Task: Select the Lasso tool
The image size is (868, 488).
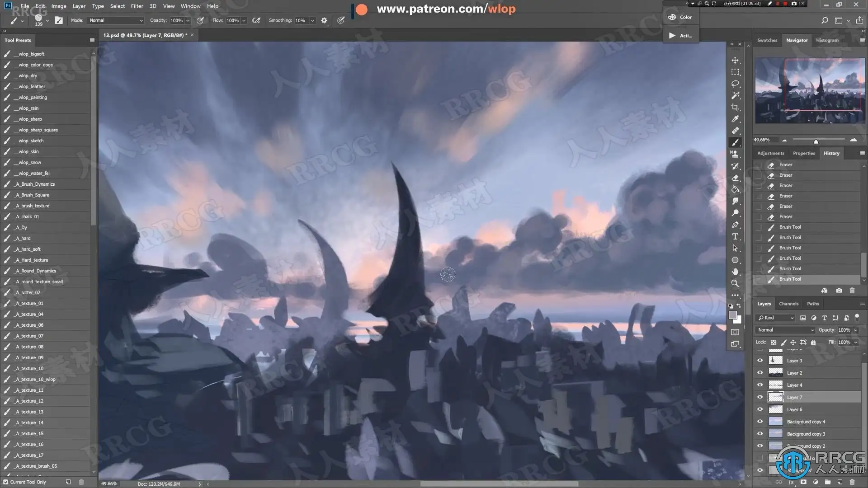Action: pos(735,84)
